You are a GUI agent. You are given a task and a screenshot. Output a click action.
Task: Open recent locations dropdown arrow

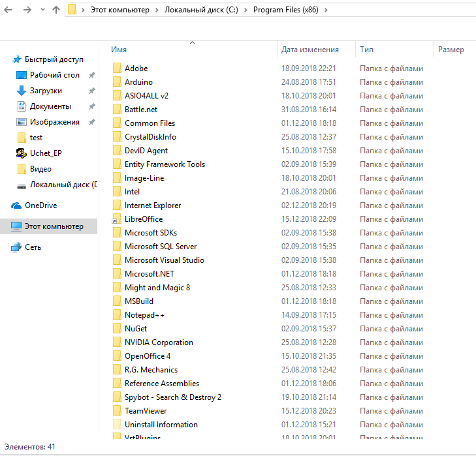[42, 10]
